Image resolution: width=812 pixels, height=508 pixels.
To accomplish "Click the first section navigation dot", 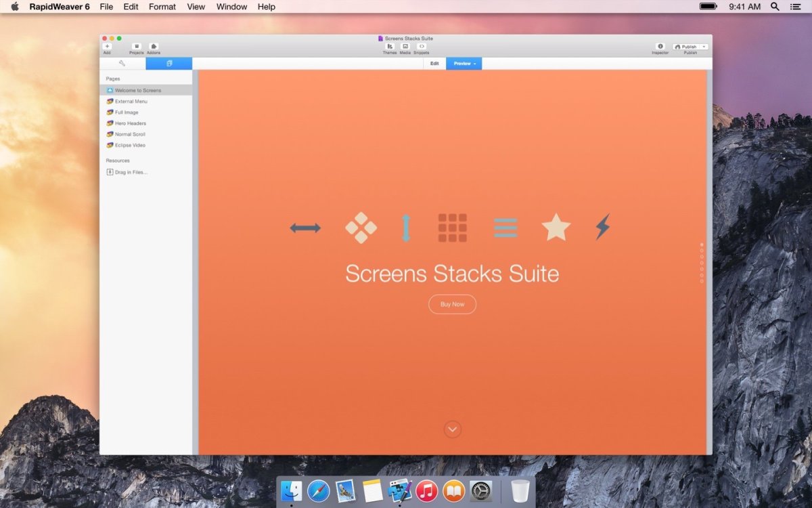I will tap(702, 245).
